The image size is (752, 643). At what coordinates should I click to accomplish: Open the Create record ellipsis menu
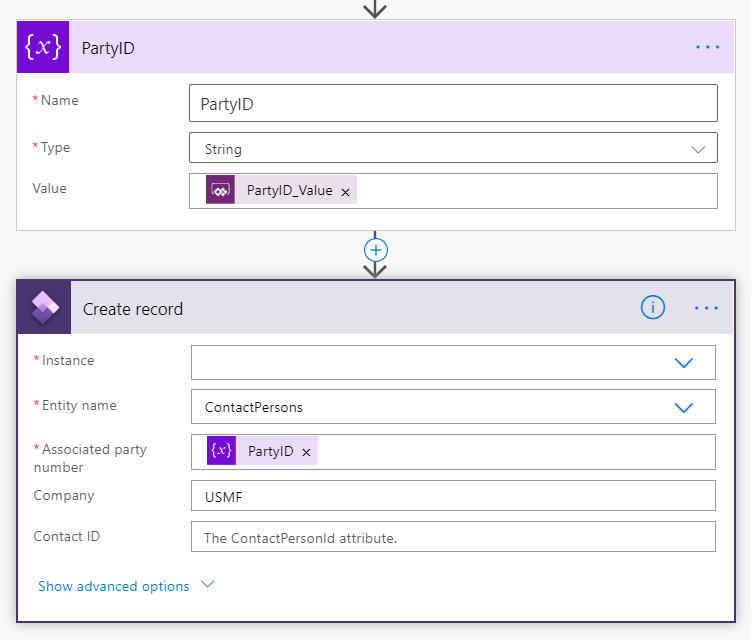point(707,308)
